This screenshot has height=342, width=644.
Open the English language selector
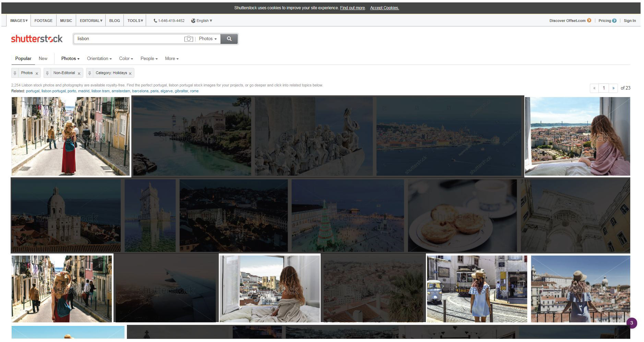(202, 21)
